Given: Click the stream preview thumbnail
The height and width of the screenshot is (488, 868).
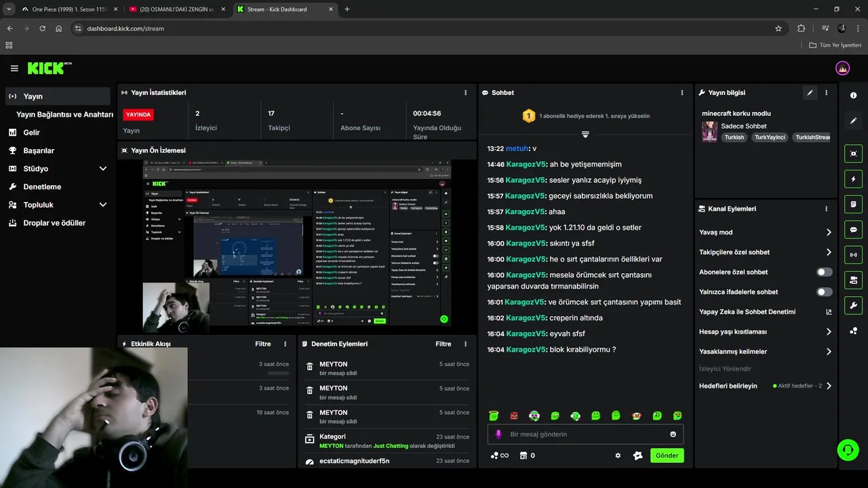Looking at the screenshot, I should [x=298, y=247].
